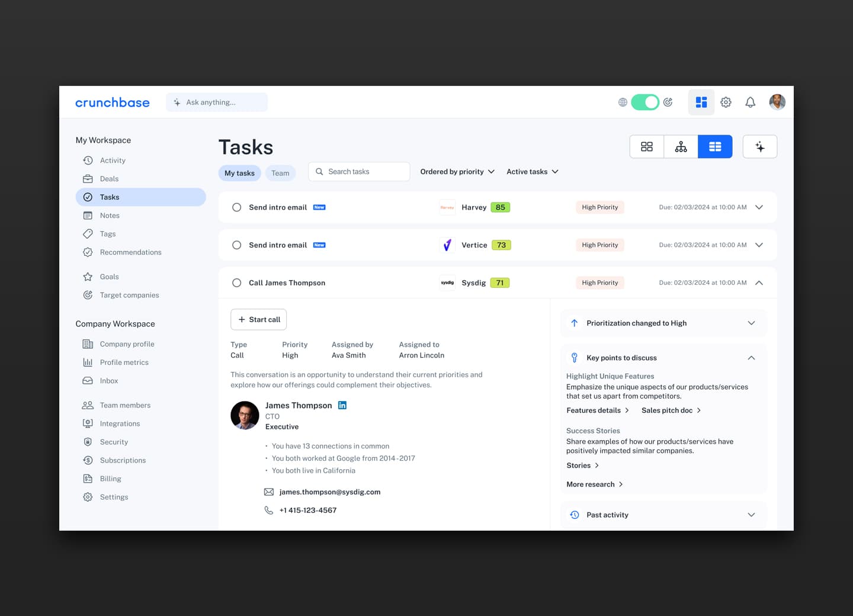Expand the Harvey task row chevron

(759, 207)
